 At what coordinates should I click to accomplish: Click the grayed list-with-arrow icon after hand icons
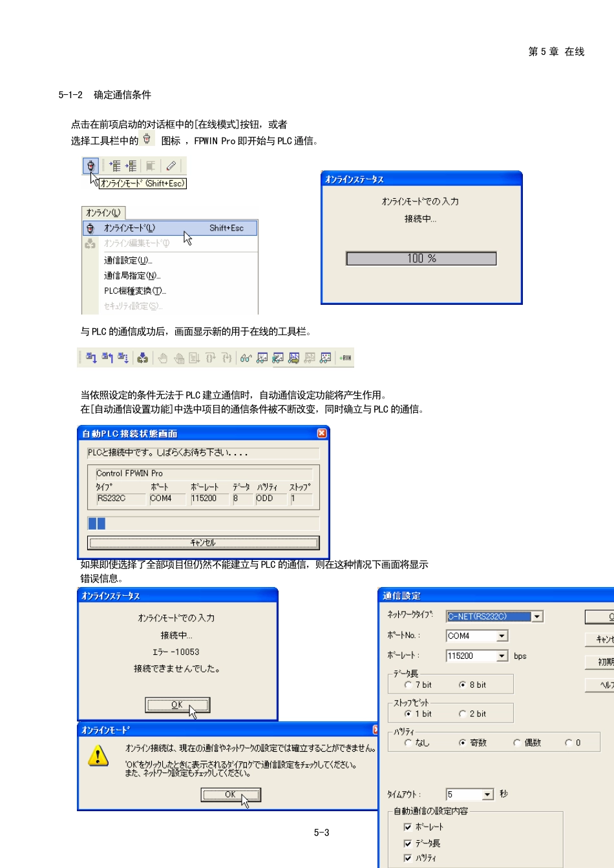[195, 358]
